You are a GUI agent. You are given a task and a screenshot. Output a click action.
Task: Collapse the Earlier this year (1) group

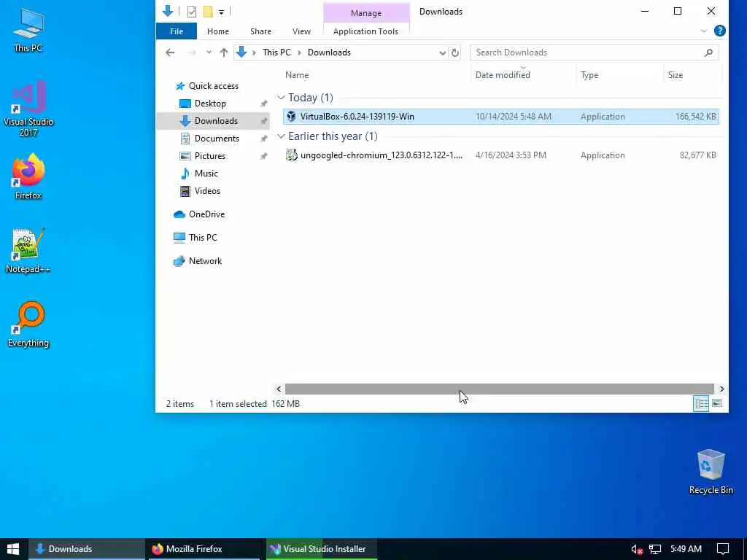(x=281, y=136)
